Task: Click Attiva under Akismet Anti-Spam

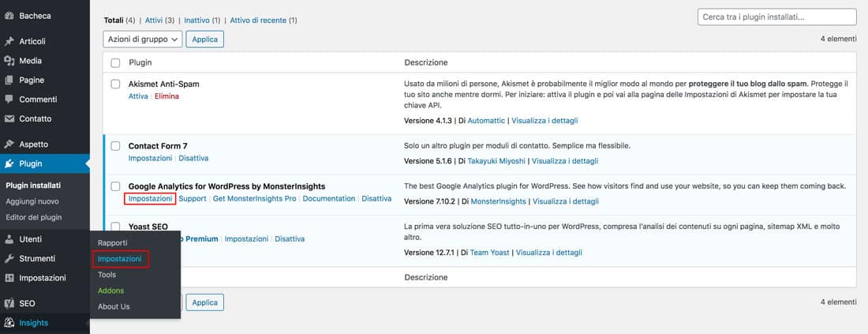Action: [x=138, y=96]
